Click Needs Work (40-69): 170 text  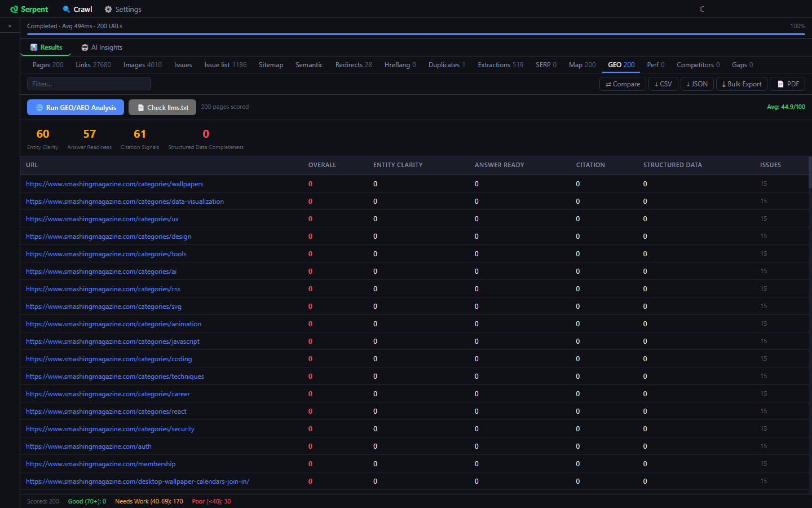click(149, 502)
